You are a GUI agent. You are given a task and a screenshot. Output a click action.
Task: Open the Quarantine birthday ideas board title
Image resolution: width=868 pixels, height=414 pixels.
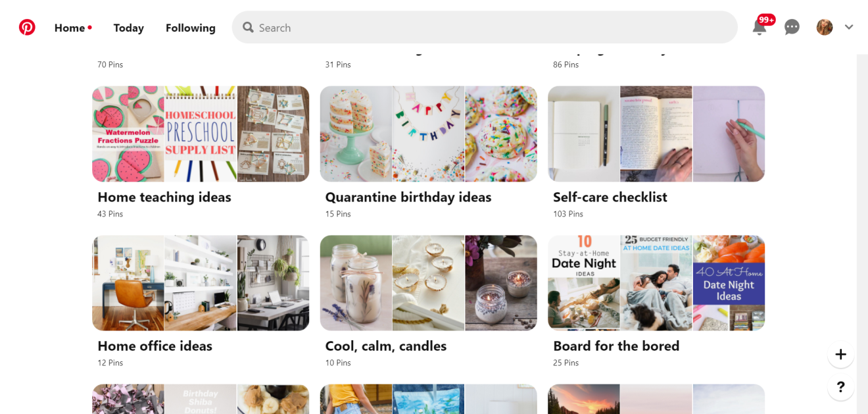coord(408,197)
